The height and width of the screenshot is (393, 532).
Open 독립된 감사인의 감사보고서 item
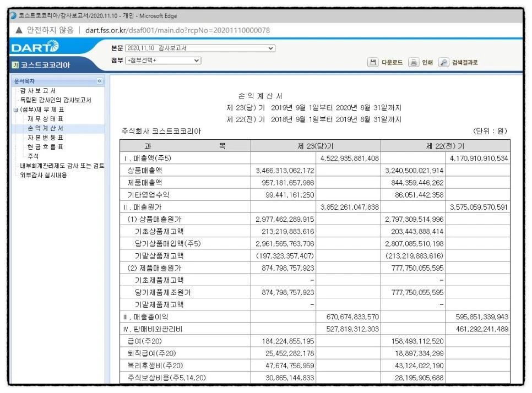(56, 100)
